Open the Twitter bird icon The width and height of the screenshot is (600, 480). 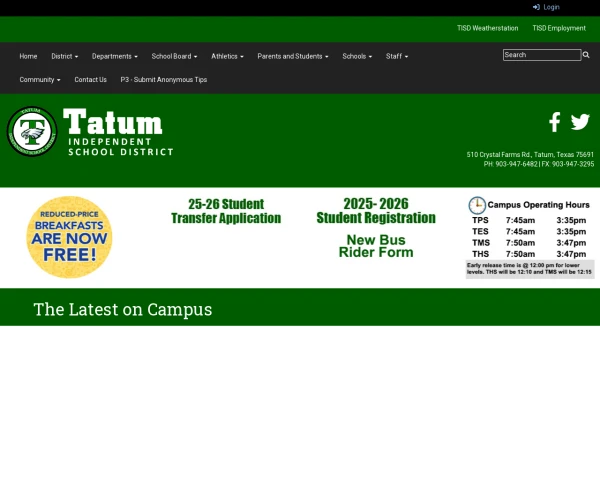click(580, 122)
